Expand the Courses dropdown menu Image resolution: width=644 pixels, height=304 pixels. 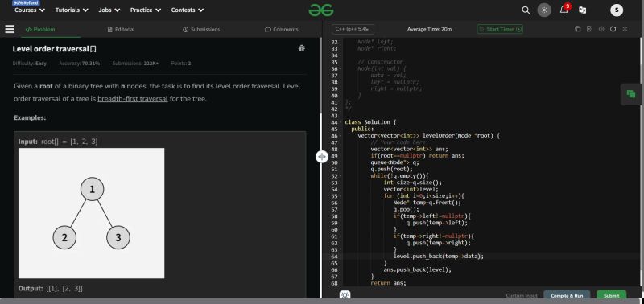tap(30, 10)
